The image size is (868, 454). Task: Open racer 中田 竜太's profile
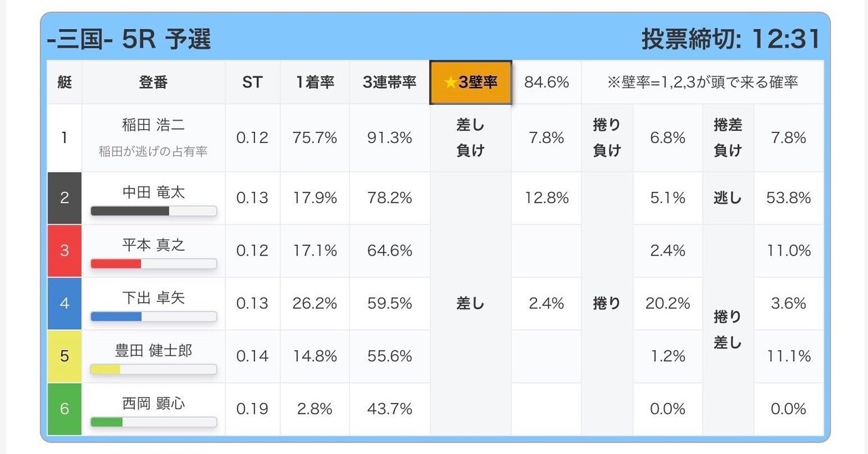coord(153,192)
